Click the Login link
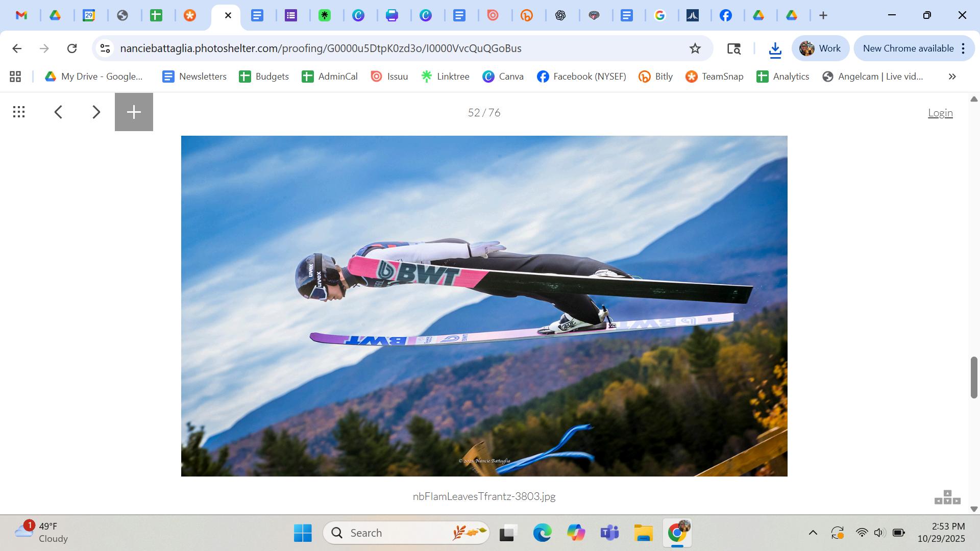Viewport: 980px width, 551px height. point(940,113)
